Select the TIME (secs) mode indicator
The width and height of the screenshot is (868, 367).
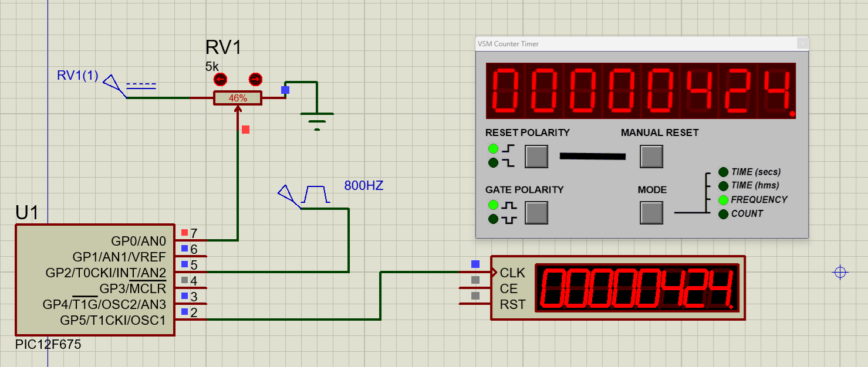[724, 172]
